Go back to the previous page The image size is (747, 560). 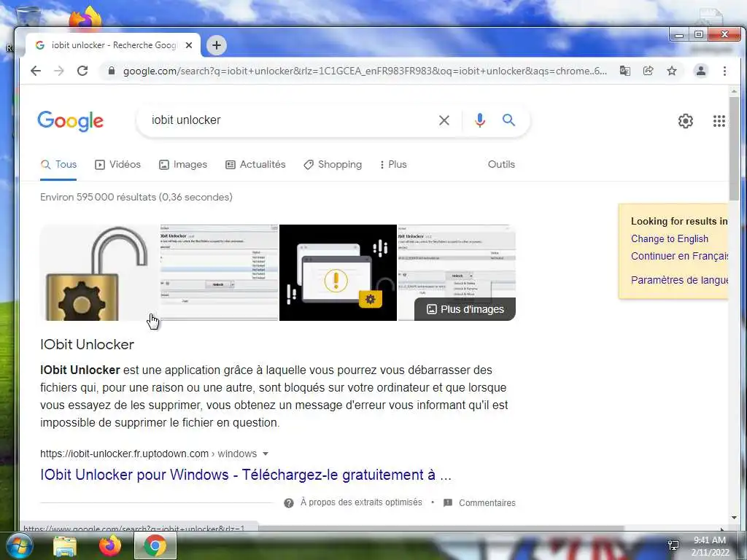[x=36, y=71]
